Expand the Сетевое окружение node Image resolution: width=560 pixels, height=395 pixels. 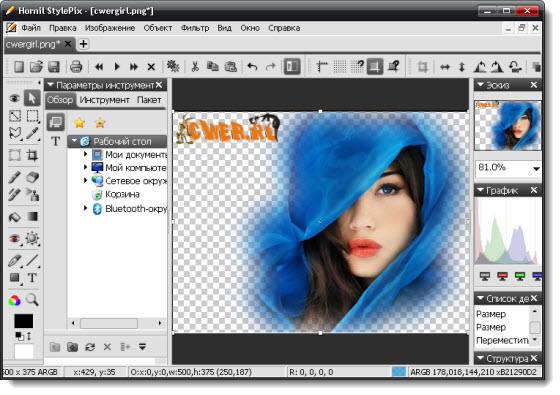pos(85,180)
